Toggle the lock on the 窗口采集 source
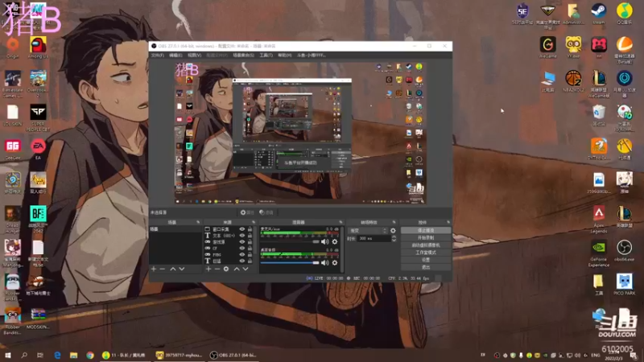Screen dimensions: 644x362 point(250,229)
